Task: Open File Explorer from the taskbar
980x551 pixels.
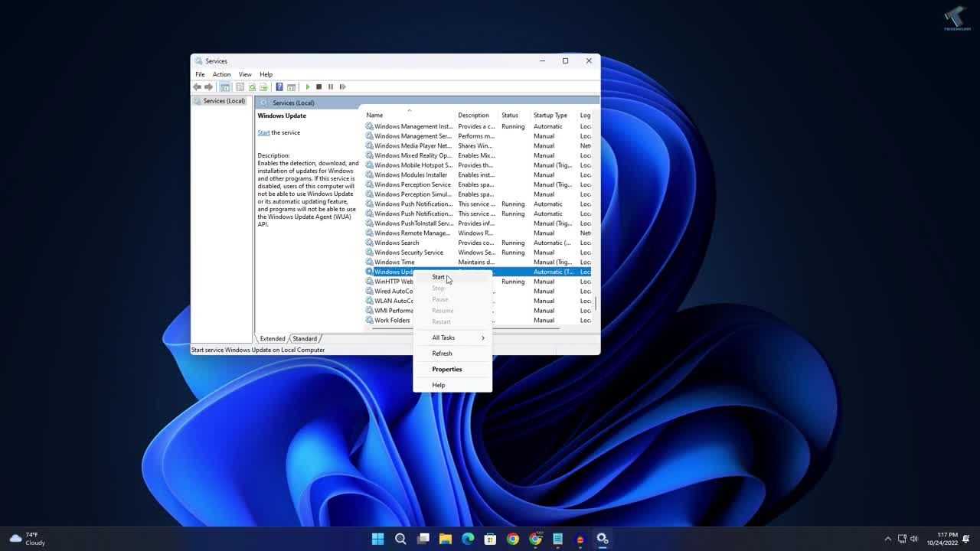Action: tap(446, 539)
